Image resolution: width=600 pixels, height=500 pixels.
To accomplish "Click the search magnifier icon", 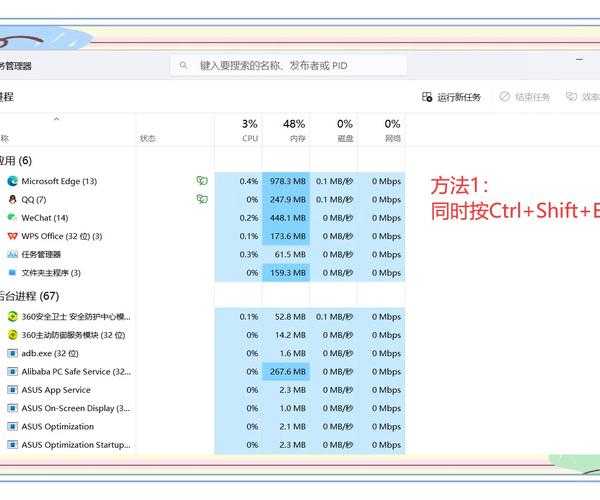I will tap(183, 65).
